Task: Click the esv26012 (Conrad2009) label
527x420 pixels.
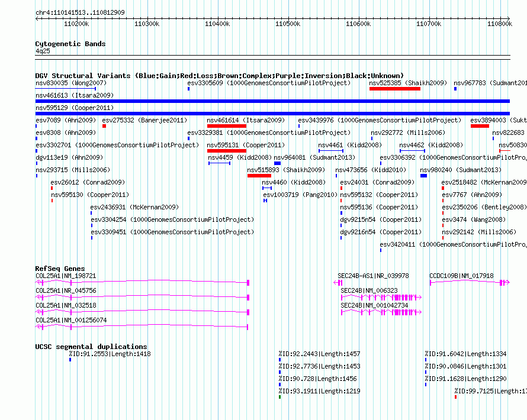Action: (88, 182)
